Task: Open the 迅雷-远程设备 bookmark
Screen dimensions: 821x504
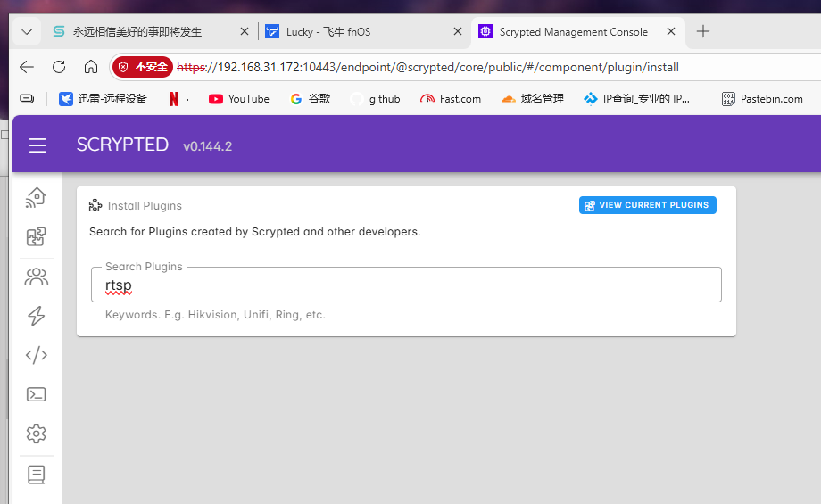Action: 104,99
